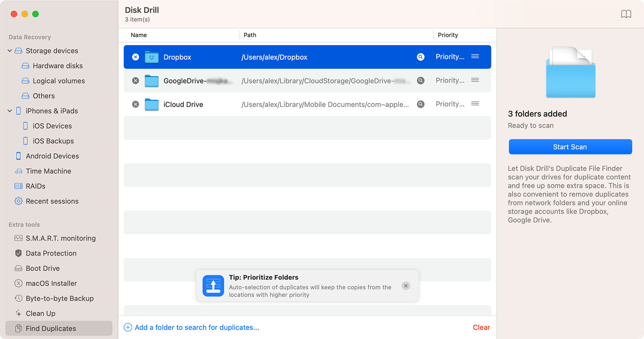This screenshot has height=339, width=644.
Task: Open S.M.A.R.T. monitoring tool
Action: [60, 238]
